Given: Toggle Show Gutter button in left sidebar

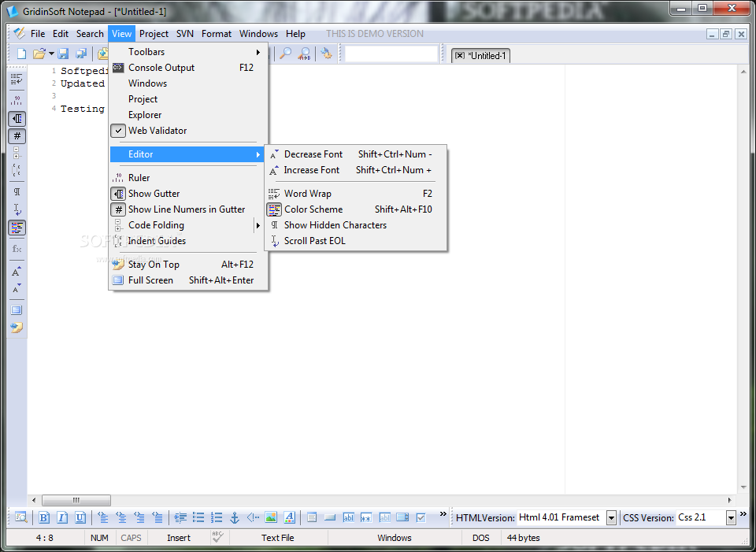Looking at the screenshot, I should click(17, 119).
